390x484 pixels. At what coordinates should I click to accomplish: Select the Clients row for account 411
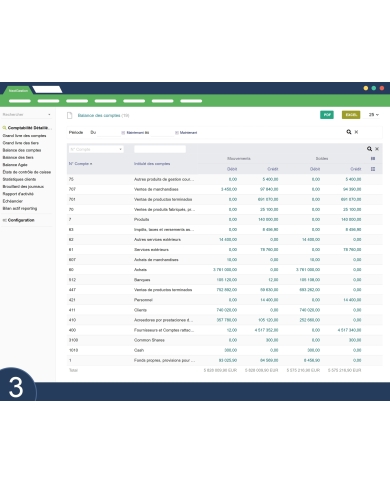pyautogui.click(x=225, y=310)
